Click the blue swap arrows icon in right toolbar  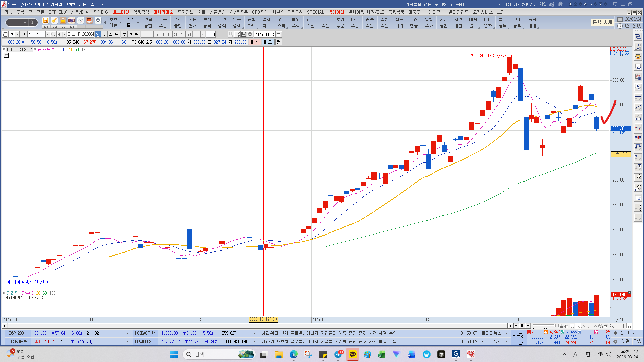(x=638, y=37)
